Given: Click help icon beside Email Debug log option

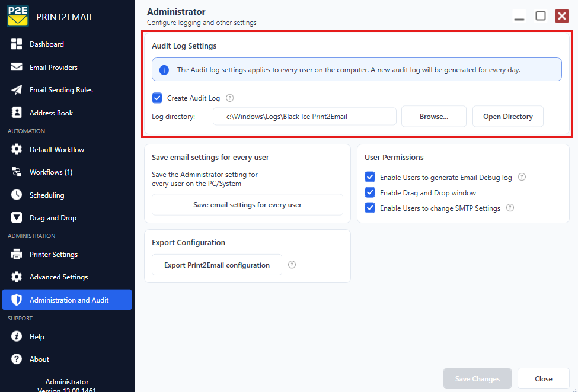Looking at the screenshot, I should coord(522,177).
